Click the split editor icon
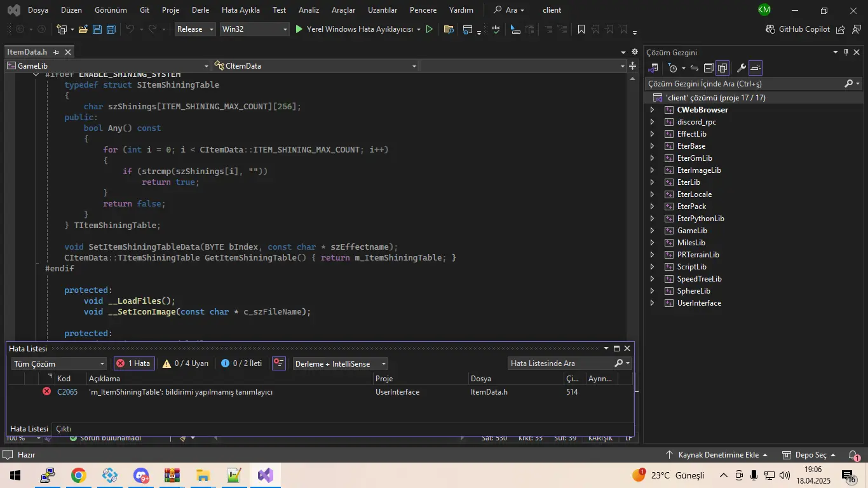This screenshot has height=488, width=868. [632, 65]
